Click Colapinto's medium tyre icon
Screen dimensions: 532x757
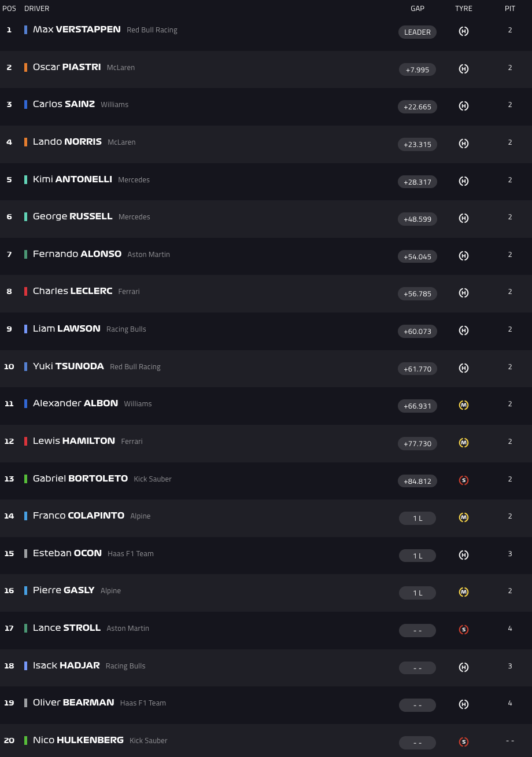[x=464, y=517]
